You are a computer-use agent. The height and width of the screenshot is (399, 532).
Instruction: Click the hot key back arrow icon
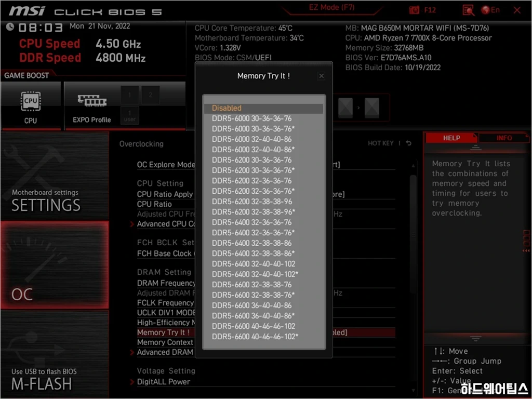pyautogui.click(x=408, y=143)
